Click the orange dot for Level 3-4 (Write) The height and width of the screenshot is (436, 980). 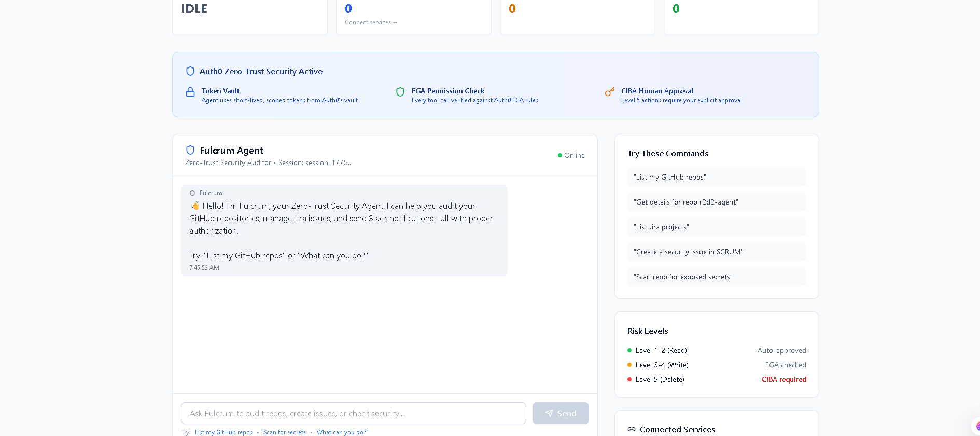[x=629, y=365]
